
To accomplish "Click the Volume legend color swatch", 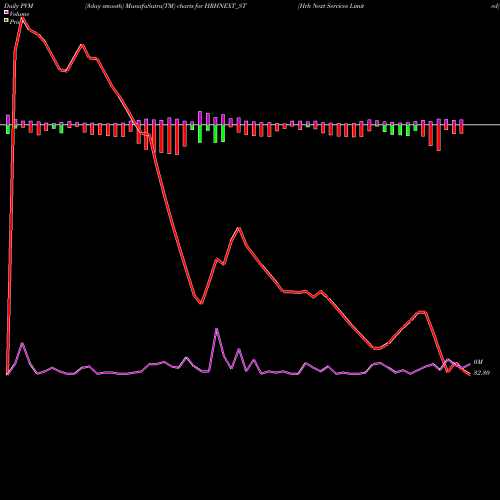I will point(6,12).
